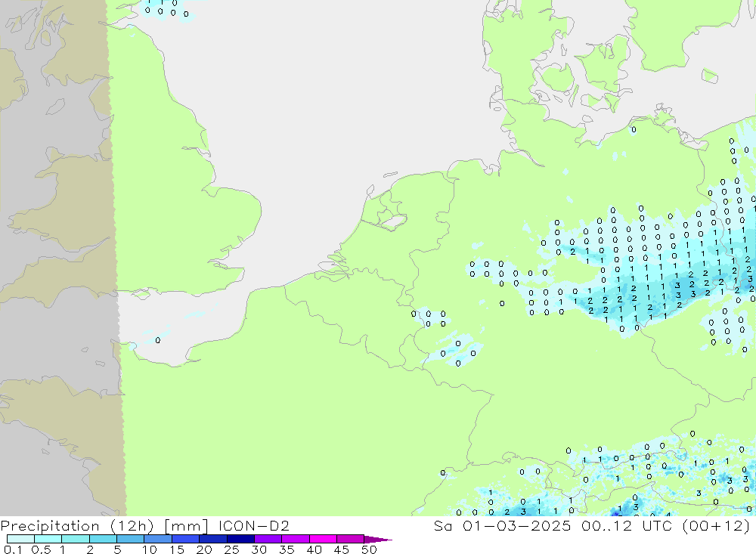
Task: Click the legend label "45"
Action: tap(342, 549)
